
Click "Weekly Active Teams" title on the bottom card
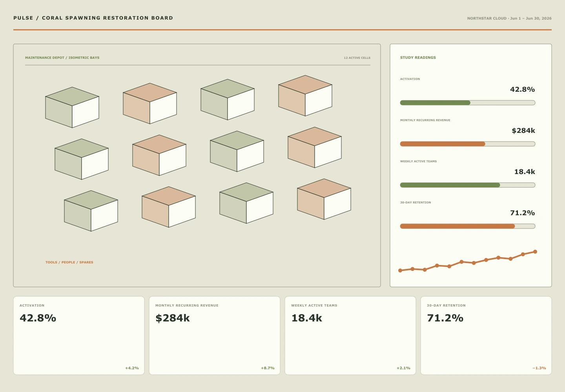pos(314,305)
